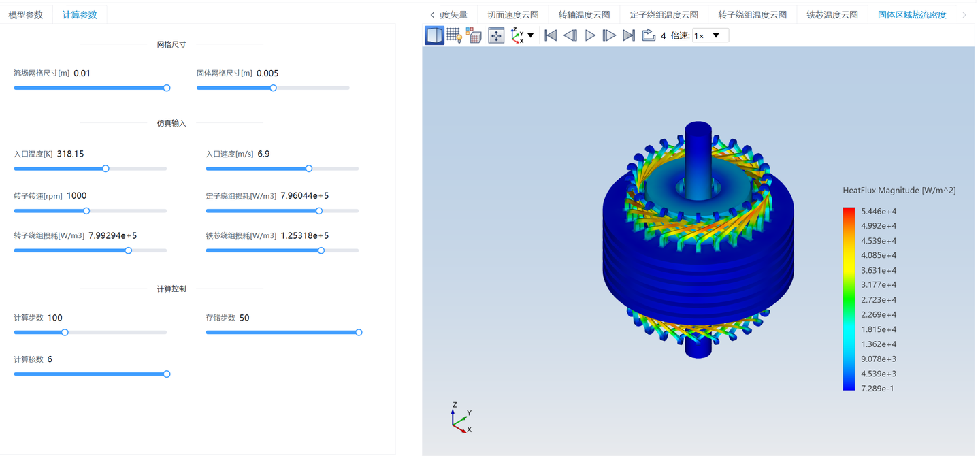This screenshot has height=460, width=980.
Task: Click the 转子绕组损耗 value 7.99294e+5
Action: pos(113,235)
